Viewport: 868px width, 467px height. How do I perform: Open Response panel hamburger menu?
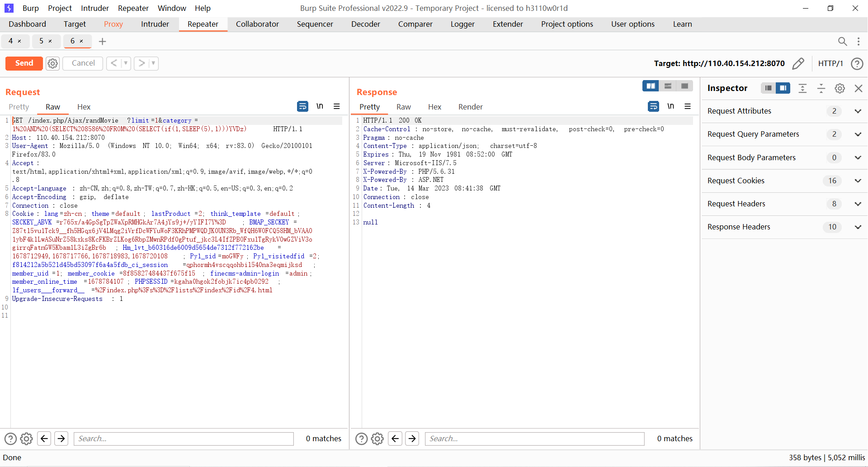[688, 106]
